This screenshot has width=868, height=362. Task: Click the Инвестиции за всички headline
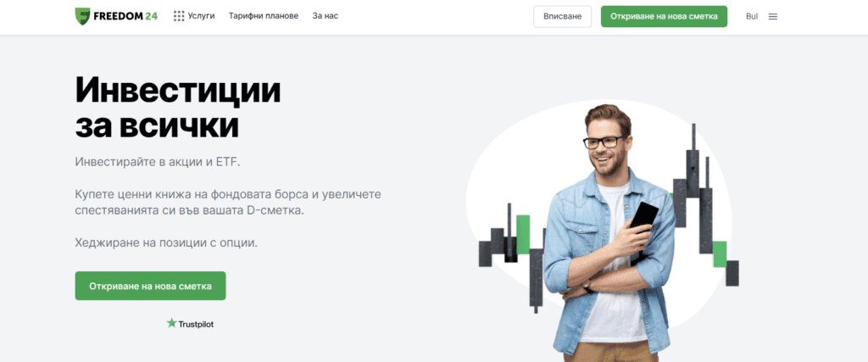(x=178, y=109)
